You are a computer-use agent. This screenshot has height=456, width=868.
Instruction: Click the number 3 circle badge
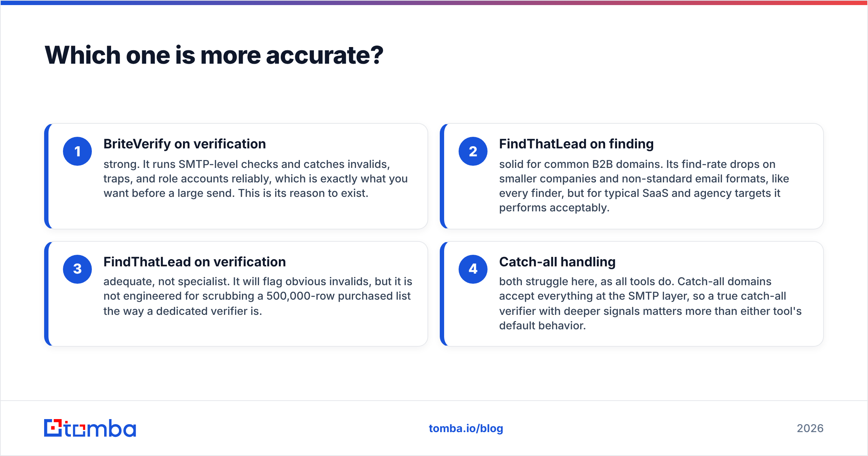[x=77, y=269]
